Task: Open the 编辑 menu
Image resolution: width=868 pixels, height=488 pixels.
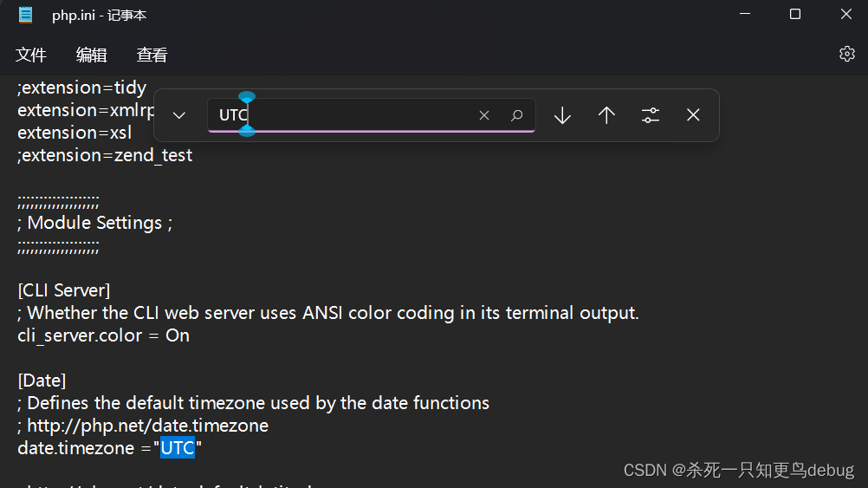Action: coord(91,55)
